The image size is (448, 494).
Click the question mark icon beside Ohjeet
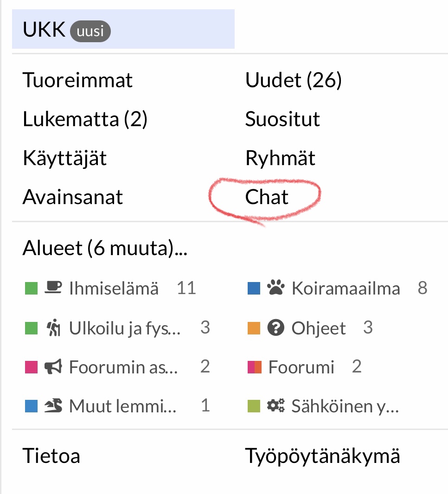coord(275,328)
